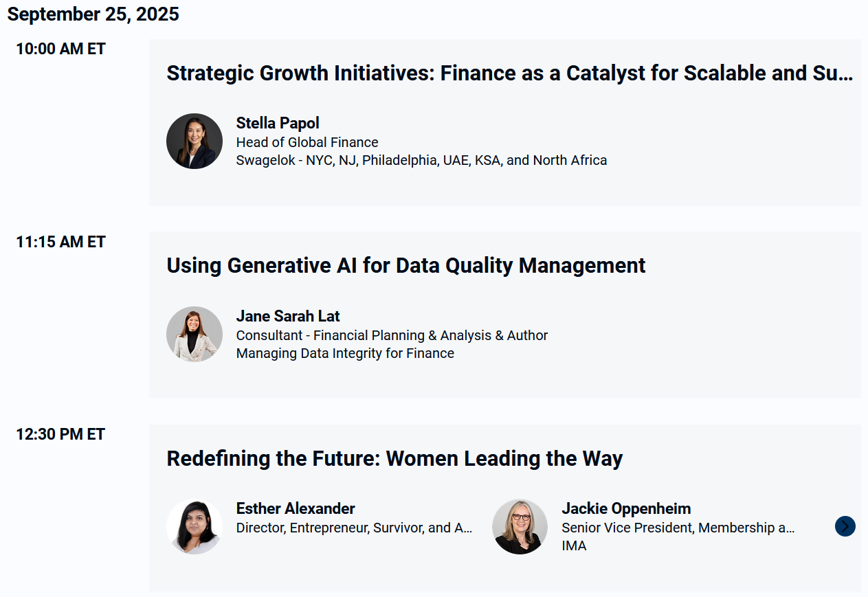Open Stella Papol's profile photo

(x=194, y=141)
